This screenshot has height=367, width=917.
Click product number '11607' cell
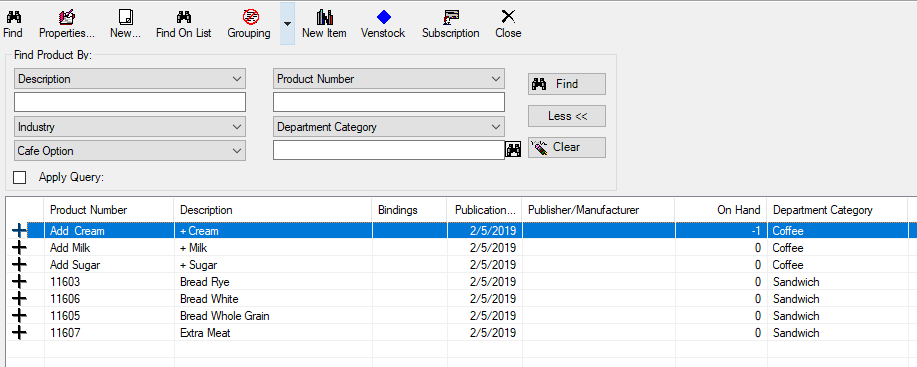click(109, 333)
